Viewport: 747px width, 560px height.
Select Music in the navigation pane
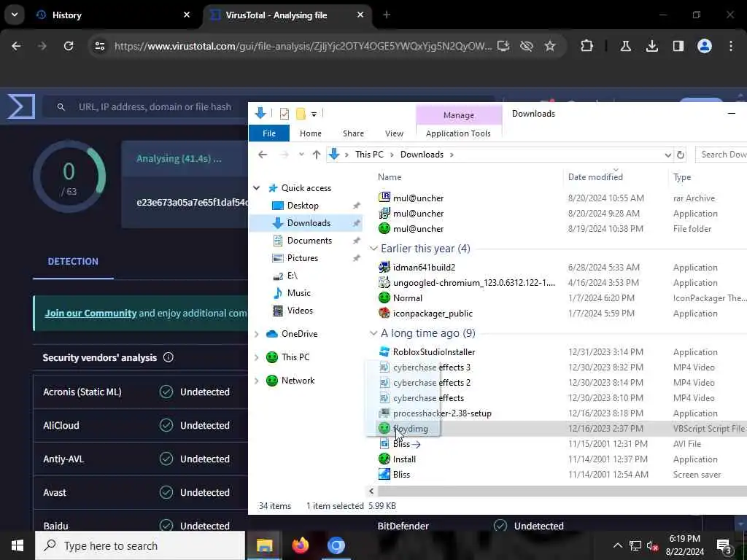pyautogui.click(x=298, y=293)
